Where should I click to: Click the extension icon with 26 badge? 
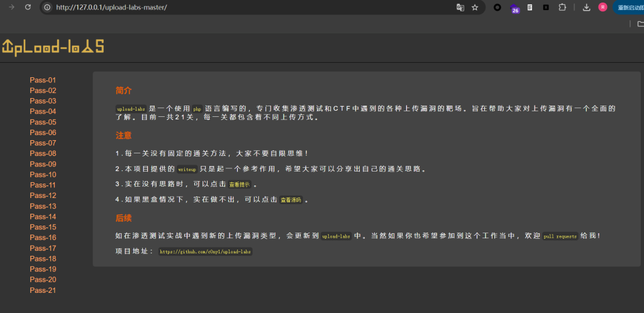pyautogui.click(x=514, y=8)
